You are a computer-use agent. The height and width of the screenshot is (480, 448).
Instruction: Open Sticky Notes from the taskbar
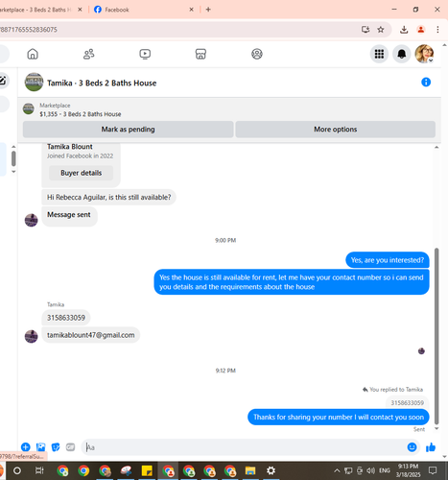[x=147, y=470]
